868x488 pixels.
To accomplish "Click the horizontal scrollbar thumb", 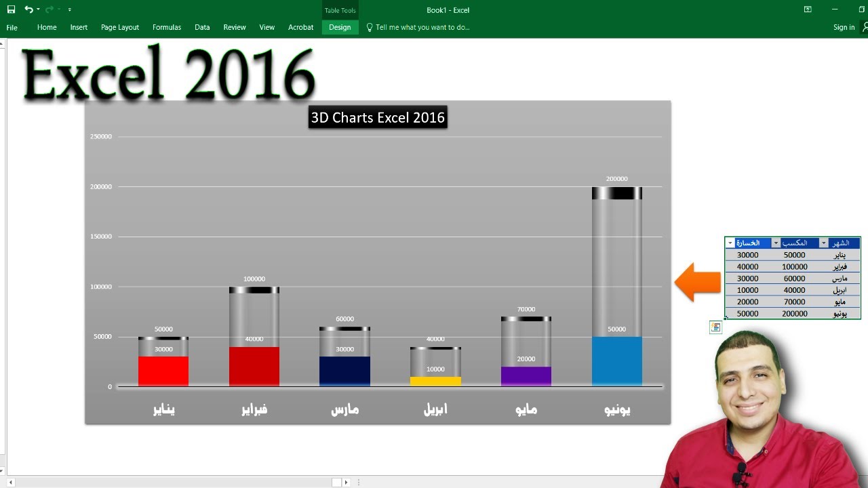I will tap(336, 483).
